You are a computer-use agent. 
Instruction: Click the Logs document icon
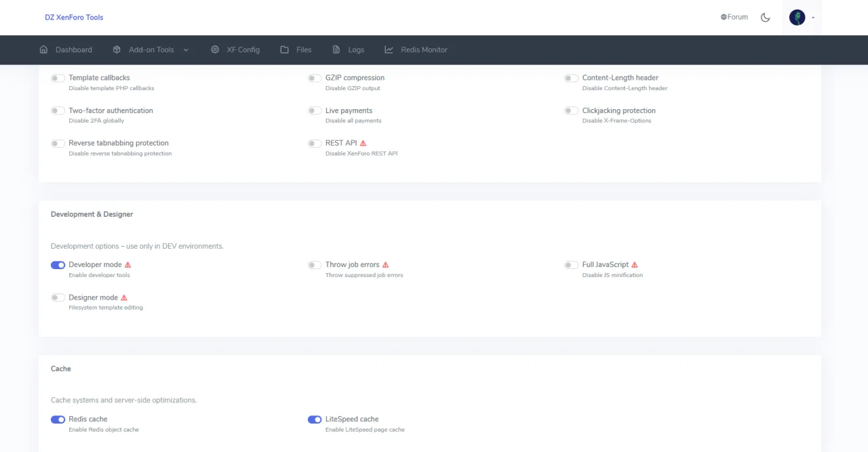pyautogui.click(x=336, y=49)
